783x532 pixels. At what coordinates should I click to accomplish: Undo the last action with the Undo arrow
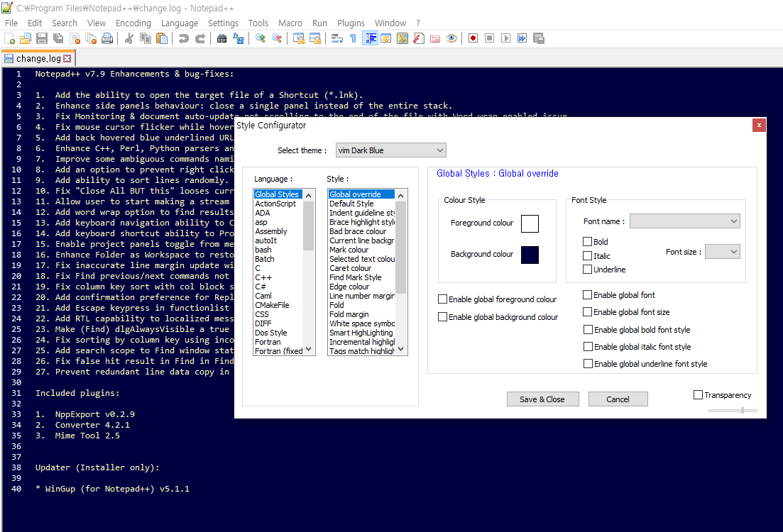[184, 38]
